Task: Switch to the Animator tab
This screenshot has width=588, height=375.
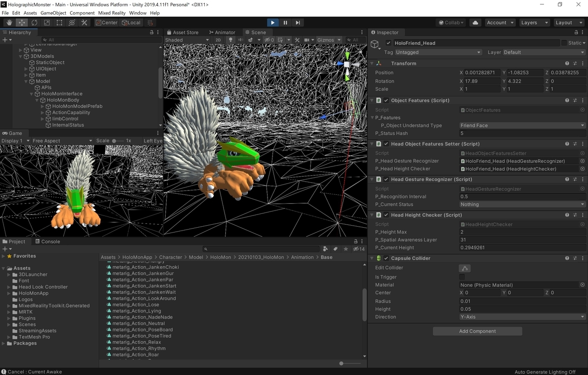Action: click(222, 32)
